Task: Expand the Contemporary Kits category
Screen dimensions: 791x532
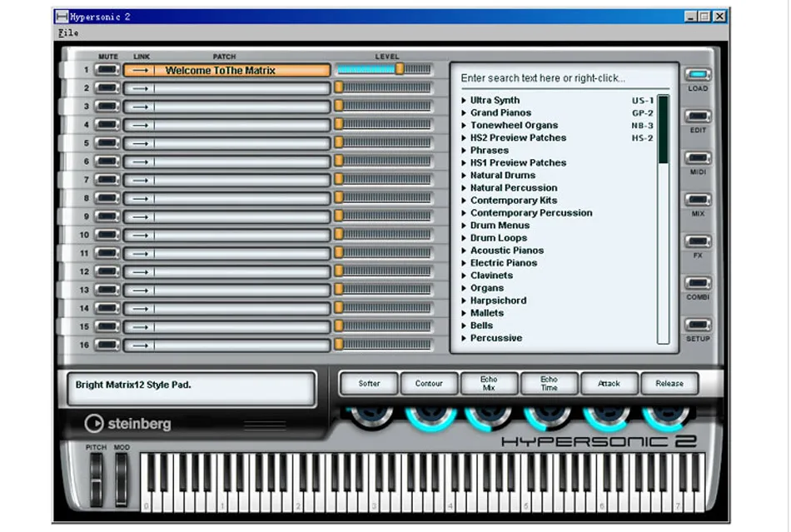Action: point(464,200)
